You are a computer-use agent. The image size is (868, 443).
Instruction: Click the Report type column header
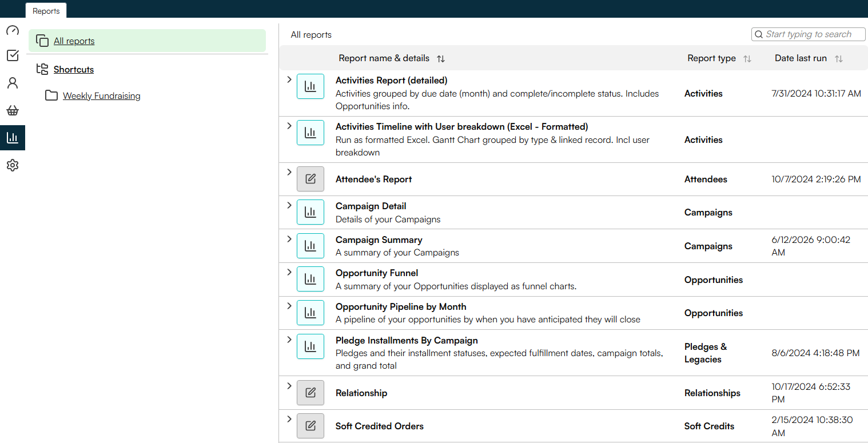tap(712, 58)
